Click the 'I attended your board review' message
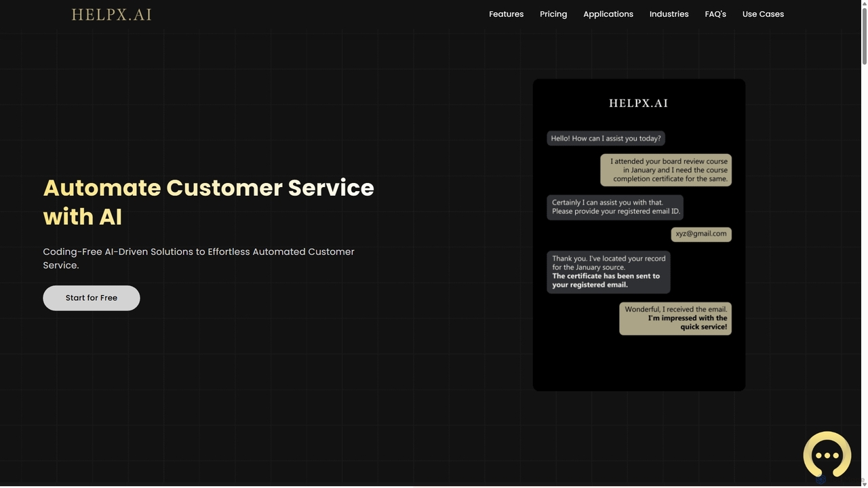868x488 pixels. tap(666, 170)
